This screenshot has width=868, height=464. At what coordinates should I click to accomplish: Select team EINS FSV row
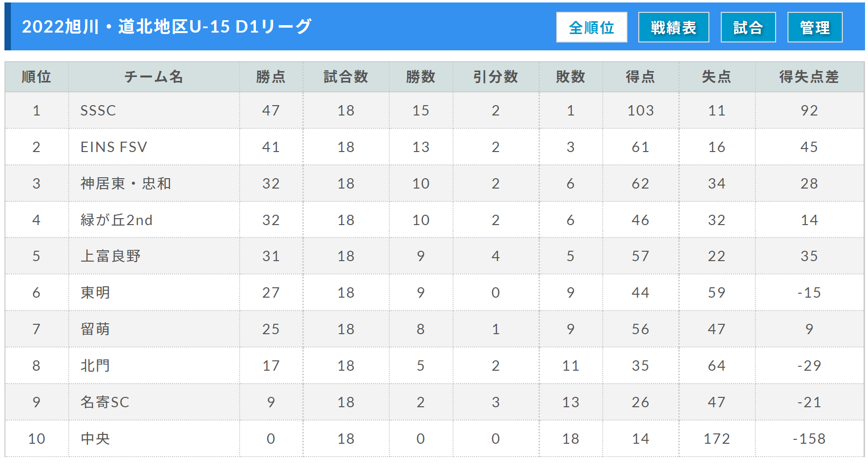tap(434, 147)
